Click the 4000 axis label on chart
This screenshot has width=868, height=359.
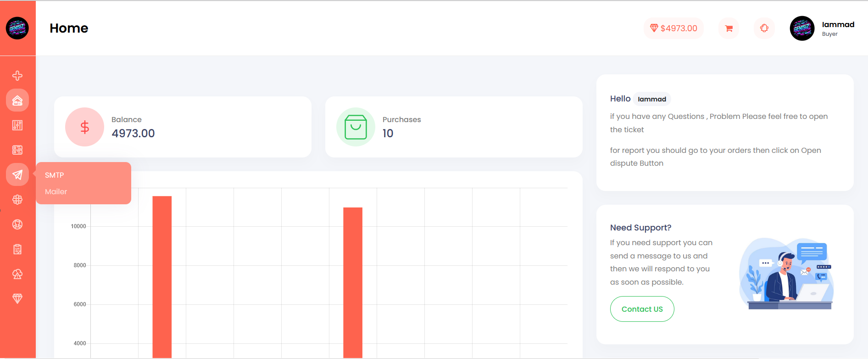point(80,343)
